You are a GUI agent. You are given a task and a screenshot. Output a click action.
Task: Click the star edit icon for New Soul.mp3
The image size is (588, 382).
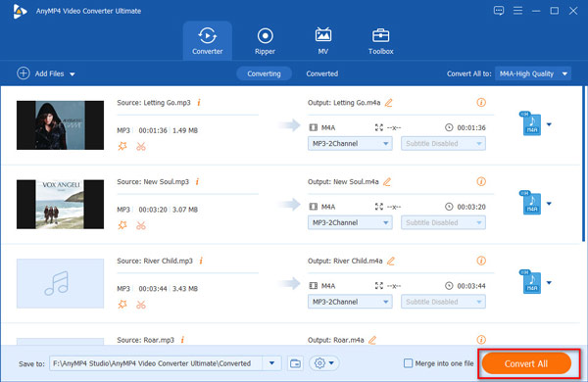point(122,225)
